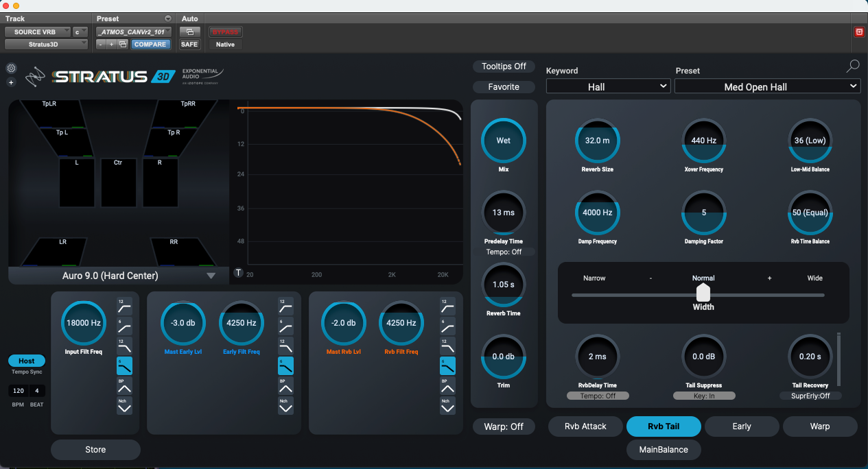Image resolution: width=868 pixels, height=469 pixels.
Task: Click the red target icon in header
Action: coord(858,32)
